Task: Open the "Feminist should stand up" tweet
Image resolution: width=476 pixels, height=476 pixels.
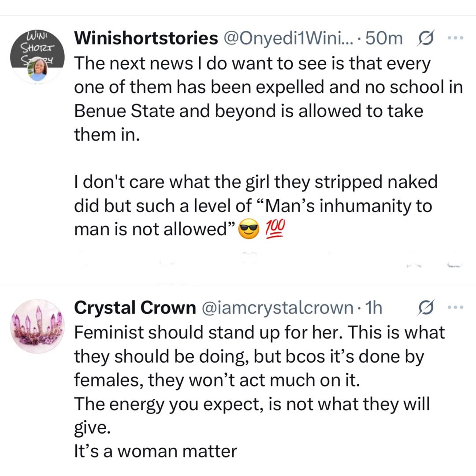Action: click(x=260, y=356)
